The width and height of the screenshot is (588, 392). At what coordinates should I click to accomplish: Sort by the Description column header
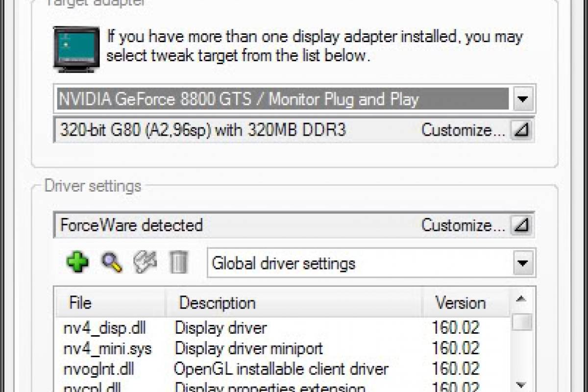click(217, 303)
